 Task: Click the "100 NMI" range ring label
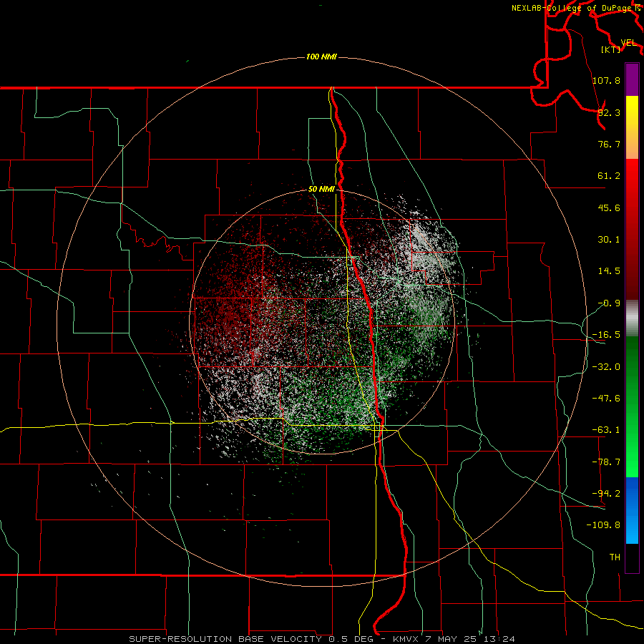tap(321, 57)
